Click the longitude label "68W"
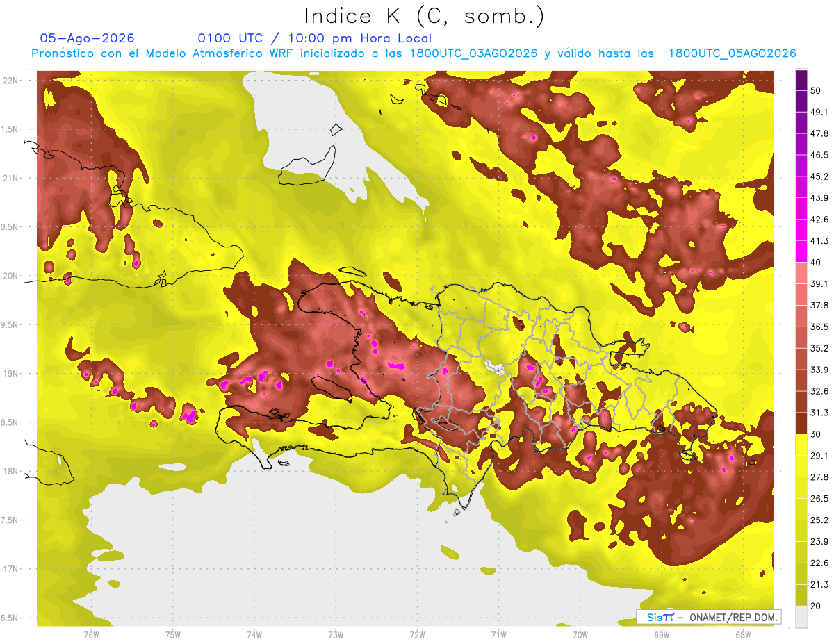 (743, 634)
